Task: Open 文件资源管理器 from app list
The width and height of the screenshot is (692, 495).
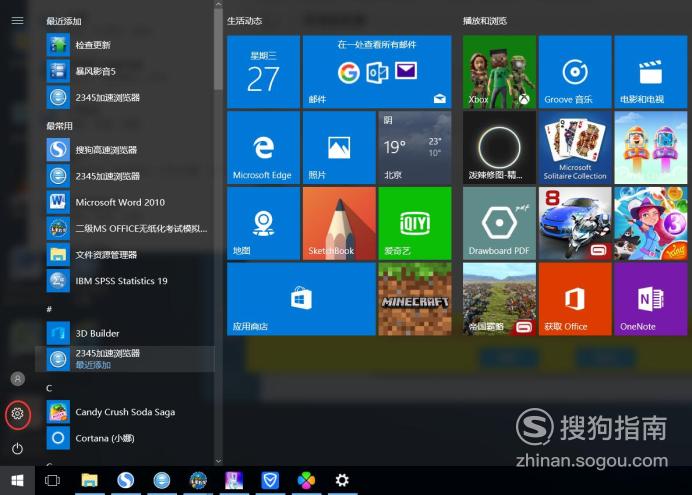Action: pos(124,255)
